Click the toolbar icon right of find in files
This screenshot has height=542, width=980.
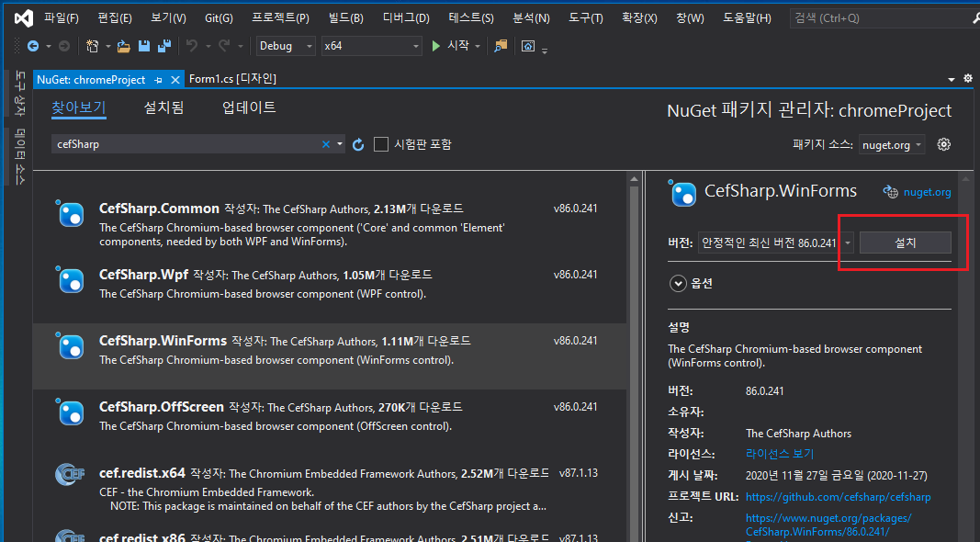coord(528,46)
